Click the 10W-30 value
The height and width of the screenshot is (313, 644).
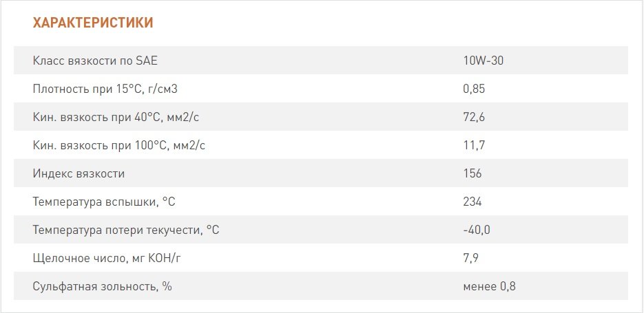[x=483, y=61]
